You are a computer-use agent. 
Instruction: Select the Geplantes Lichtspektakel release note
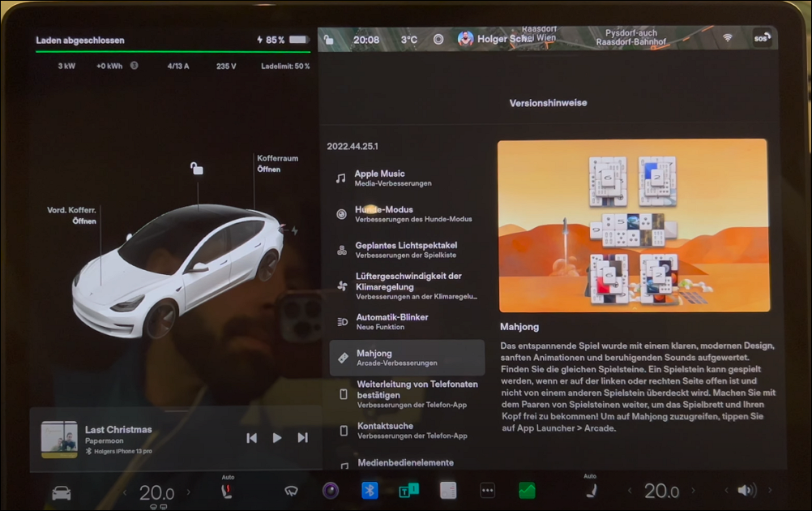tap(407, 249)
